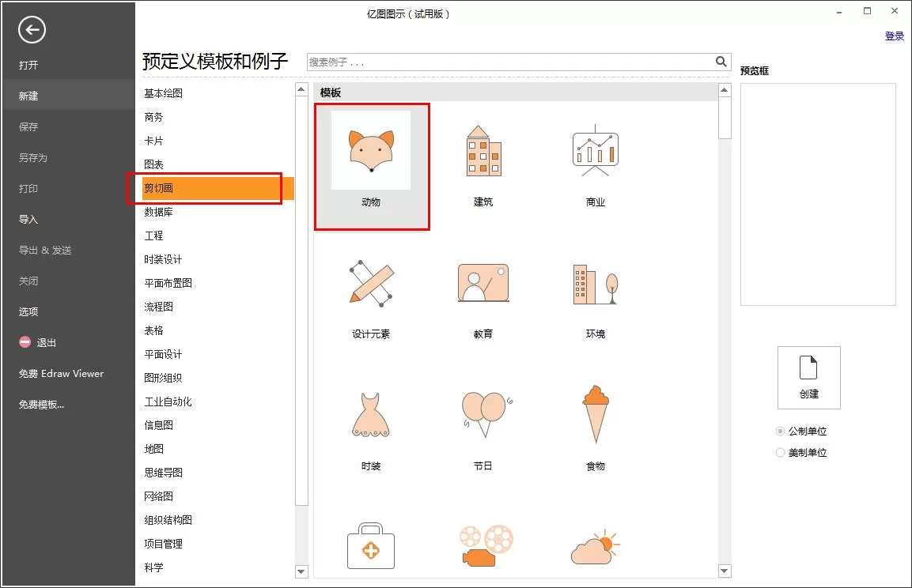Choose the weather cloud and sun template
This screenshot has width=912, height=588.
tap(595, 547)
